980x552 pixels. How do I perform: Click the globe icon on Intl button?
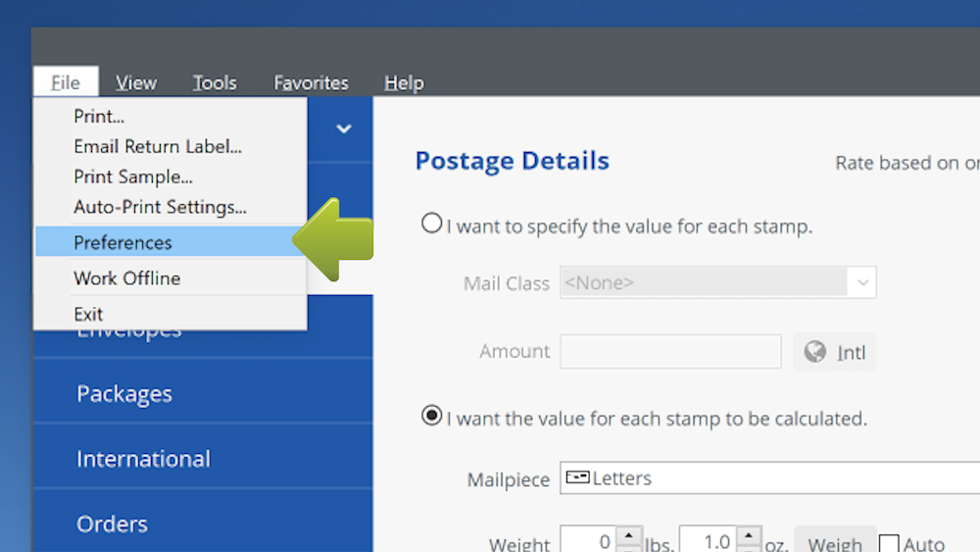(x=814, y=352)
